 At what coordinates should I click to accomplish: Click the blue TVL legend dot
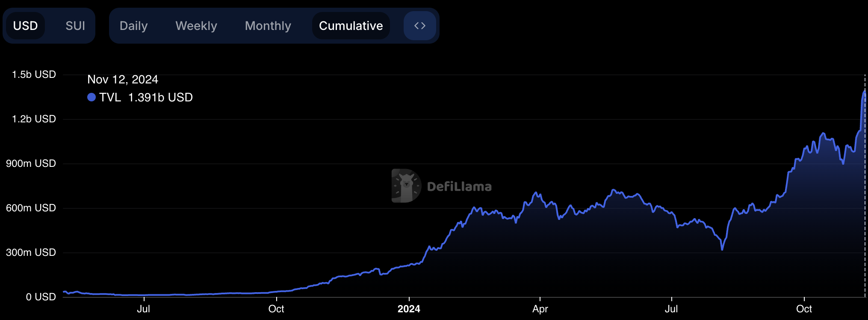(91, 98)
